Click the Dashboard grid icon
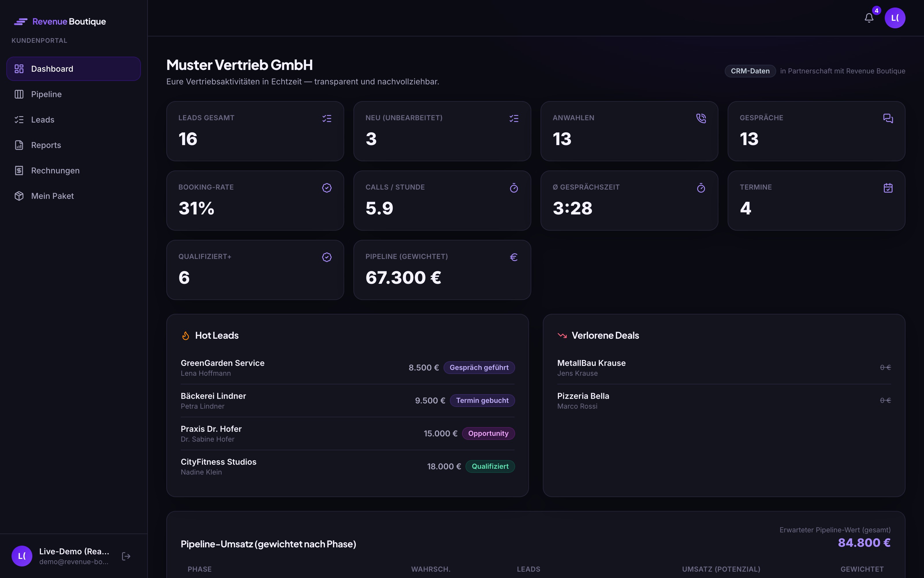This screenshot has width=924, height=578. pos(19,69)
